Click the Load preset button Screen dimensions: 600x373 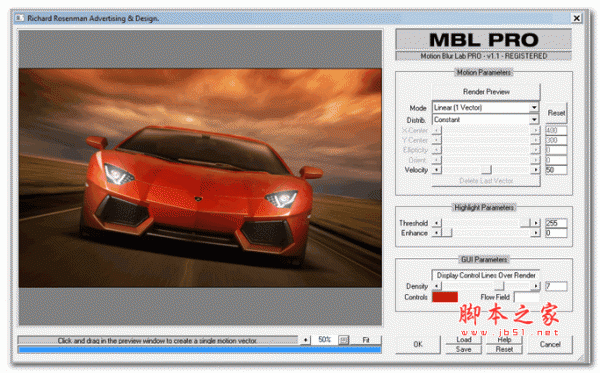coord(463,339)
